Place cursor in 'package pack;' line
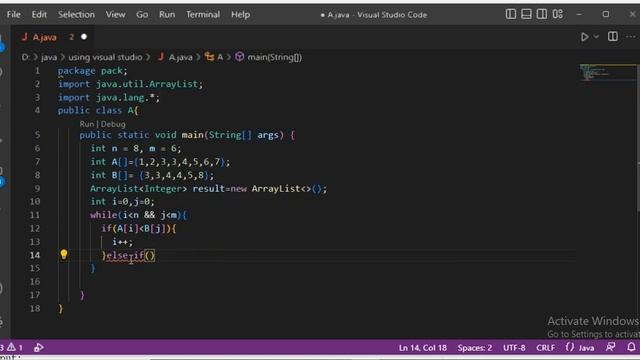Image resolution: width=640 pixels, height=360 pixels. tap(93, 71)
